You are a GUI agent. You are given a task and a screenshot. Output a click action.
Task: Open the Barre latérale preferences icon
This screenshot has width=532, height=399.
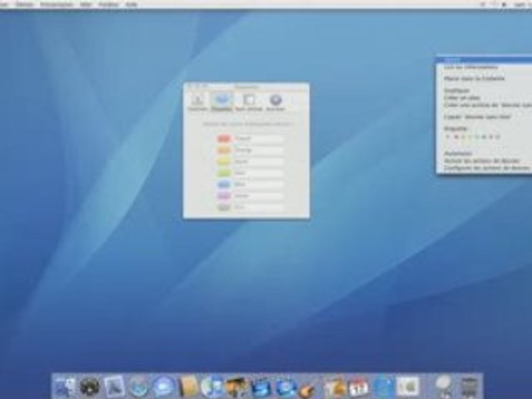click(249, 103)
